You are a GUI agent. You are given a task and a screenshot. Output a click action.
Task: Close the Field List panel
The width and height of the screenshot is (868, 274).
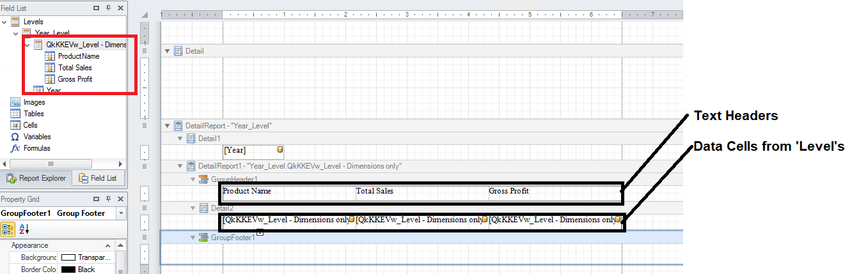[120, 8]
